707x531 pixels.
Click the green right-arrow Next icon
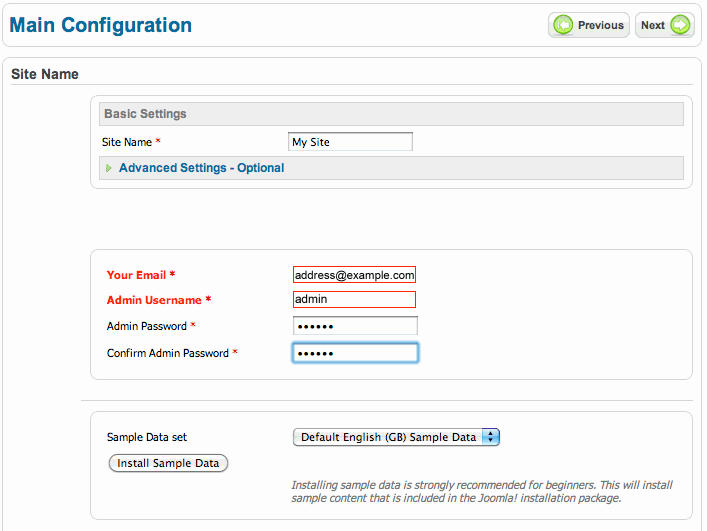680,25
